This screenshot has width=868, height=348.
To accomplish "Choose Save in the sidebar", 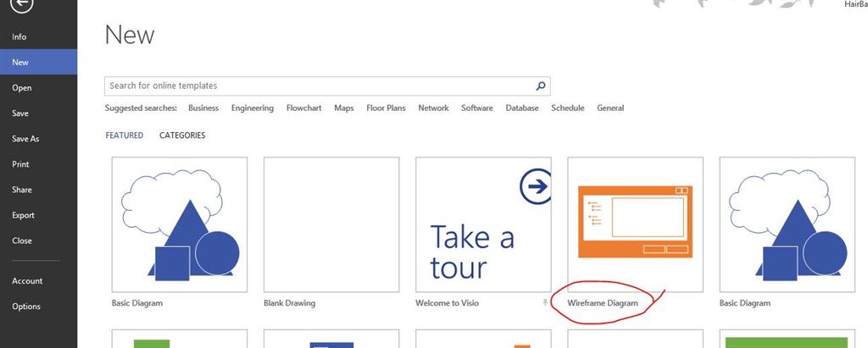I will [20, 113].
